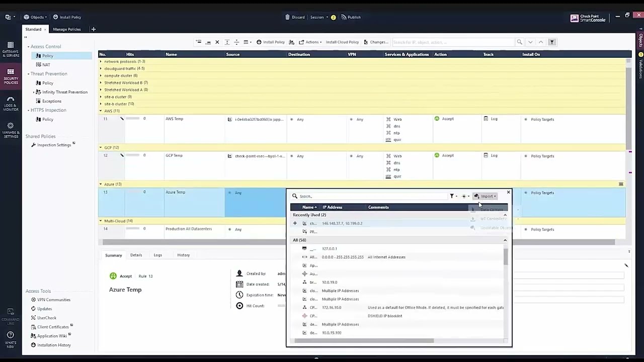The width and height of the screenshot is (644, 362).
Task: Open the Details tab of rule pane
Action: [136, 255]
